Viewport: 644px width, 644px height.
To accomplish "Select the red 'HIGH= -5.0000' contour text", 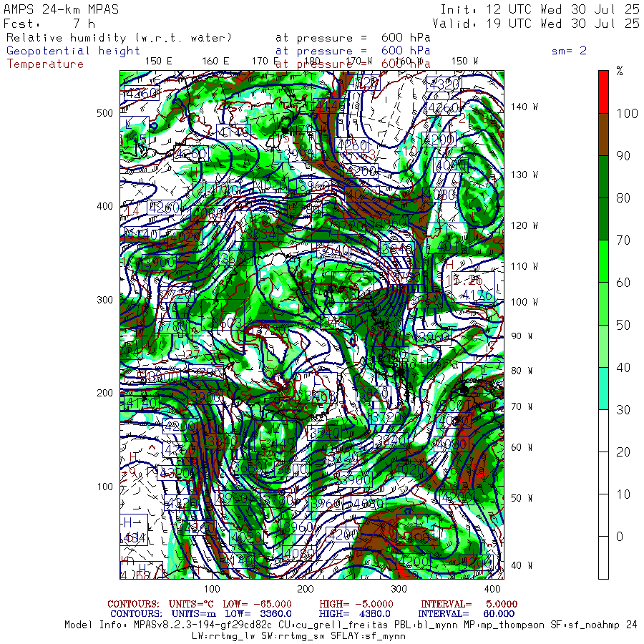I will coord(356,604).
